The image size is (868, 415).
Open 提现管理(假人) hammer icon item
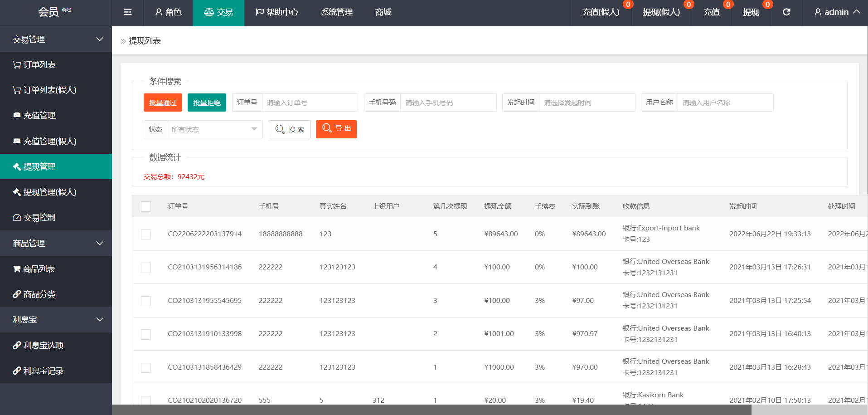point(50,192)
